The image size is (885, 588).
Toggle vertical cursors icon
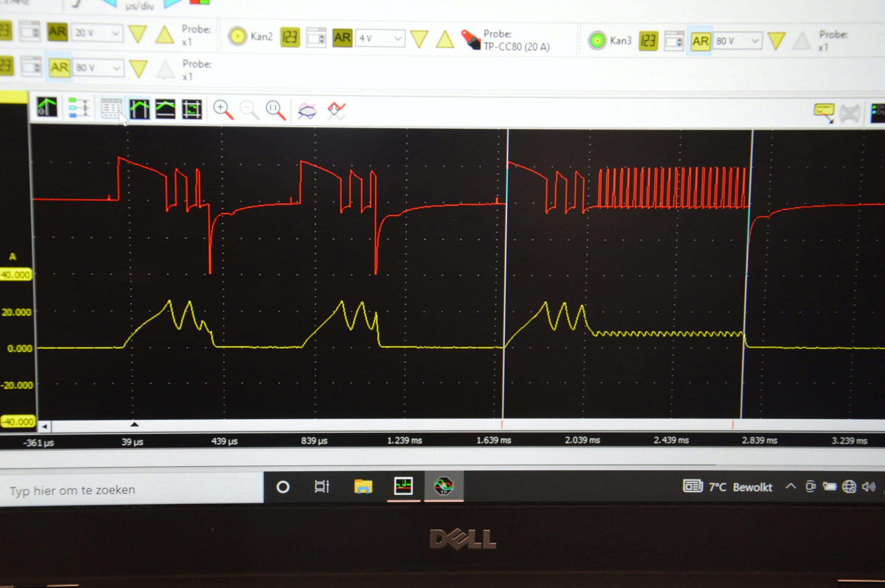[139, 109]
